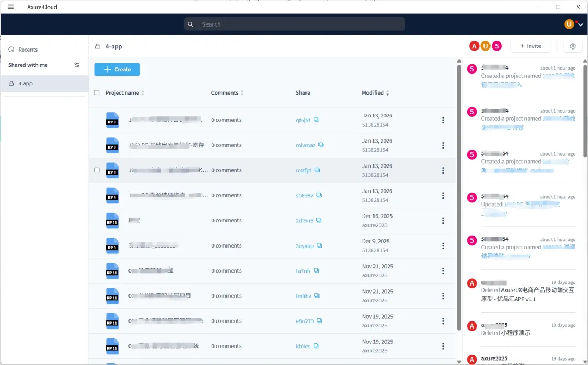Click the 4-app workspace title header
Image resolution: width=588 pixels, height=365 pixels.
pos(114,46)
